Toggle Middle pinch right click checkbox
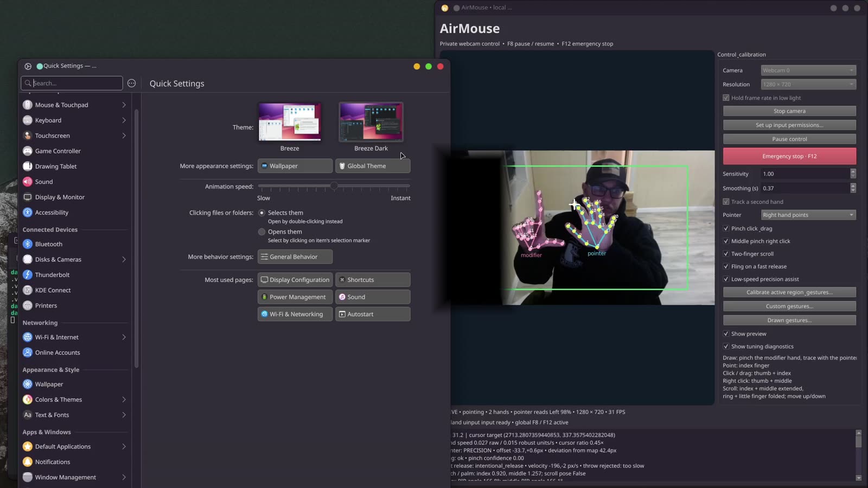Image resolution: width=868 pixels, height=488 pixels. coord(726,241)
